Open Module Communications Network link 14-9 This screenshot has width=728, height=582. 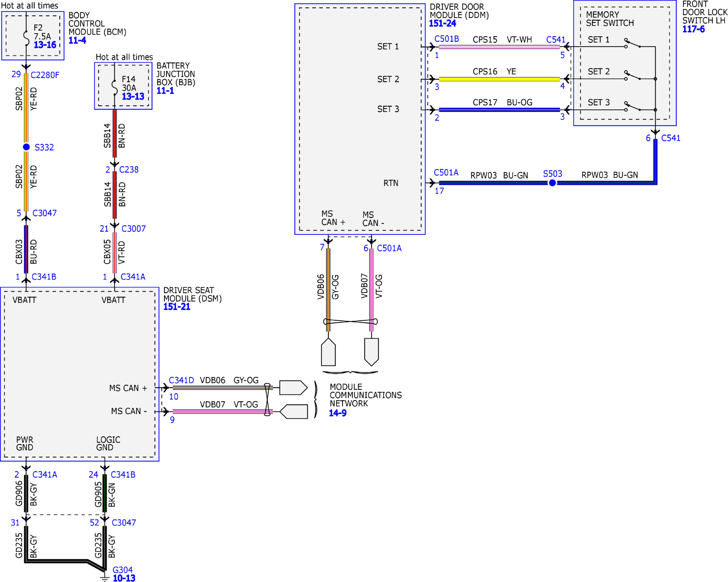pos(337,413)
